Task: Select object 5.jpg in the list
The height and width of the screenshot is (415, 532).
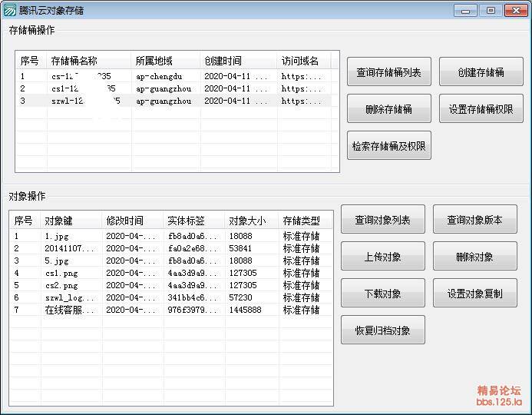Action: 171,261
